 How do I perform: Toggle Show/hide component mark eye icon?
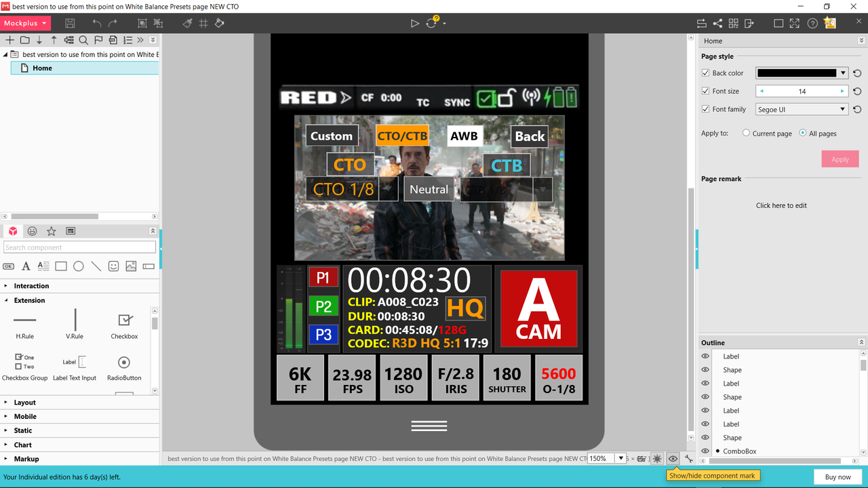(x=673, y=459)
